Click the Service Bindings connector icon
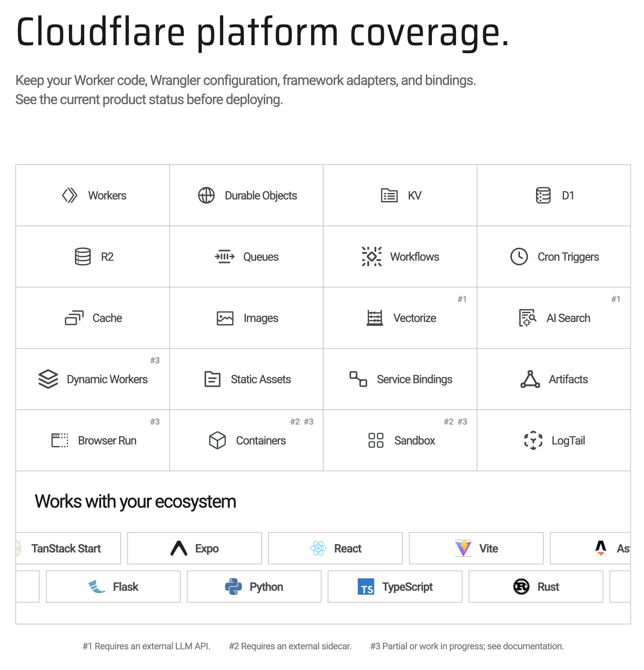 tap(358, 379)
